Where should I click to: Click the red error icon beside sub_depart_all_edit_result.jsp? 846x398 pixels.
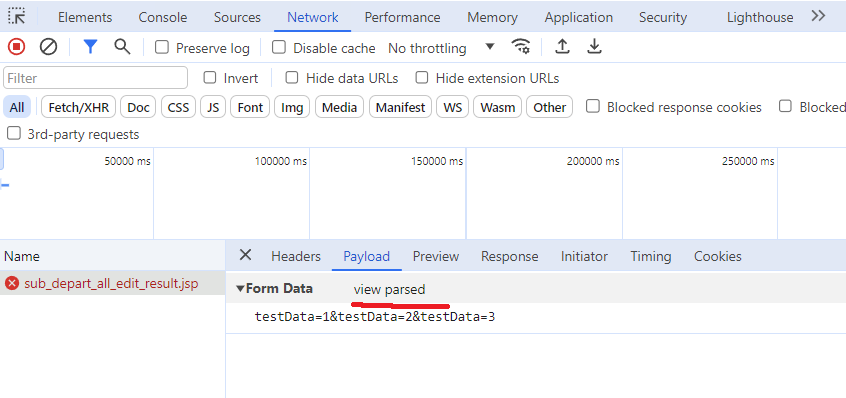coord(12,283)
